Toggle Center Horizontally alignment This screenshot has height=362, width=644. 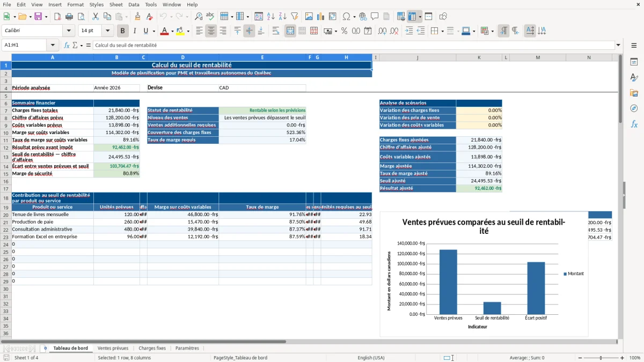(x=211, y=31)
